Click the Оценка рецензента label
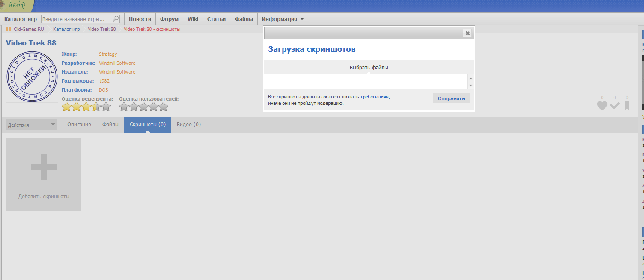This screenshot has height=280, width=644. click(x=88, y=99)
